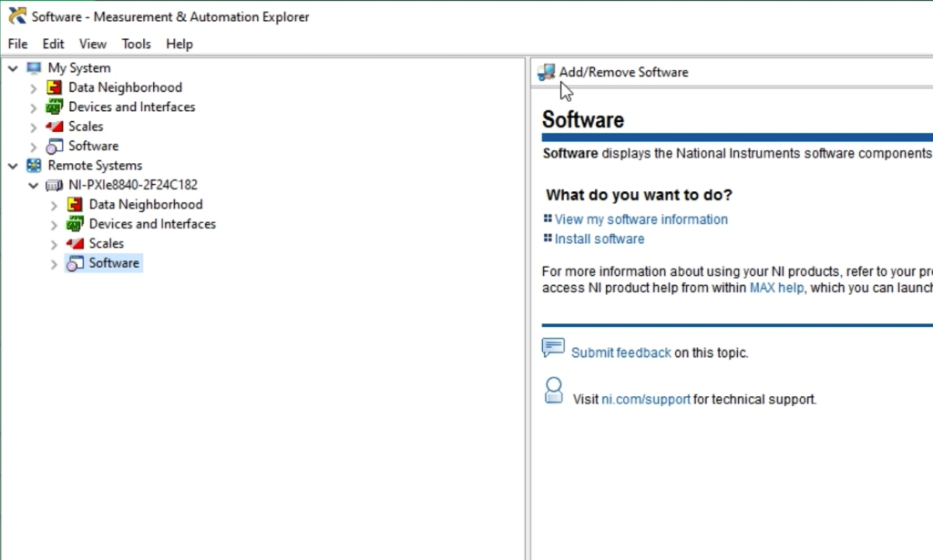Select the Remote Systems tree label
The width and height of the screenshot is (933, 560).
[95, 165]
